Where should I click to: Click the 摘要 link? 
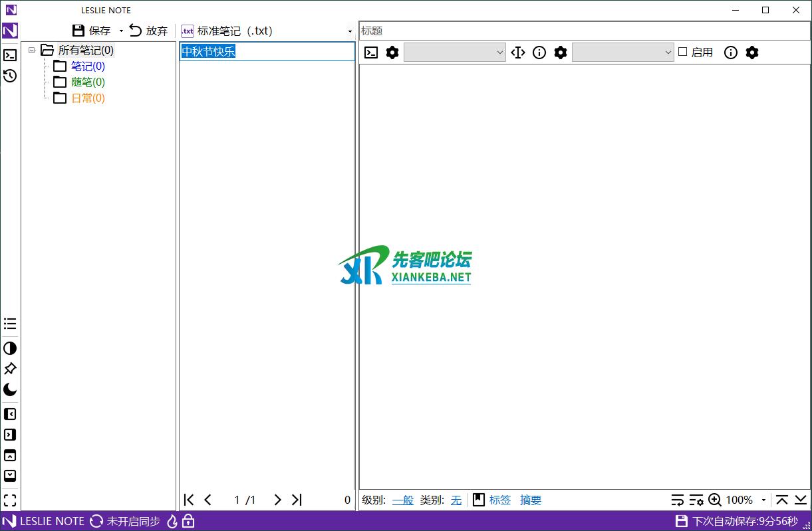pyautogui.click(x=531, y=500)
